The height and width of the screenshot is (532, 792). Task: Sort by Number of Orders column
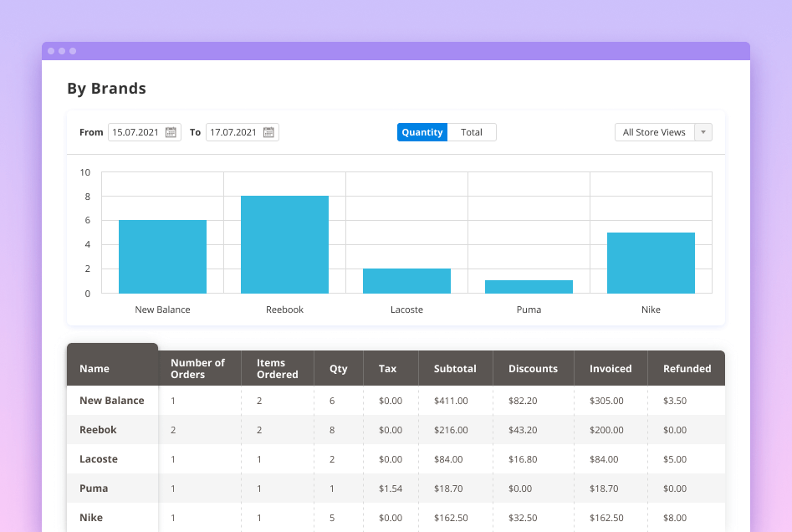[x=197, y=368]
